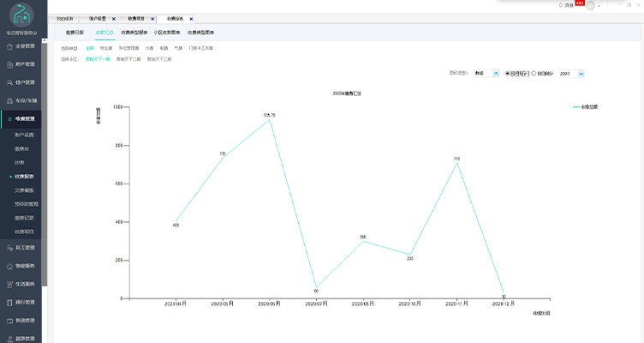Click the user avatar in top bar
Screen dimensions: 644x343
(x=591, y=5)
